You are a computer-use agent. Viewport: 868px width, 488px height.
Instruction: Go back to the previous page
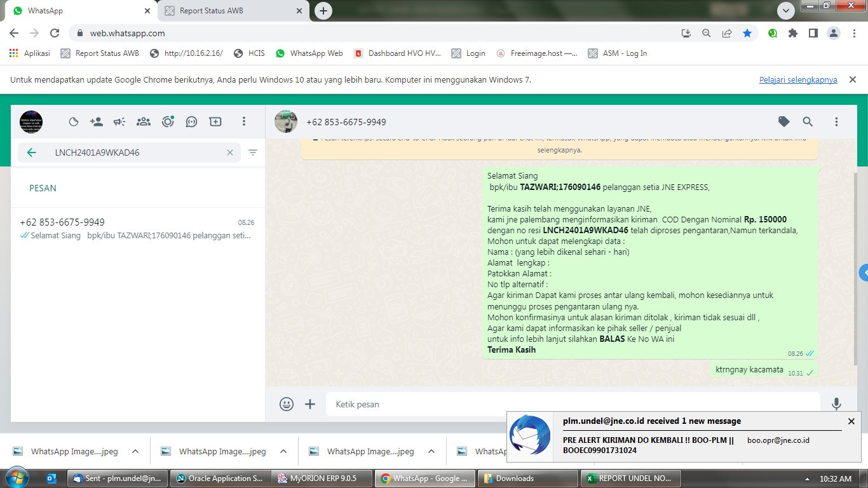[14, 33]
